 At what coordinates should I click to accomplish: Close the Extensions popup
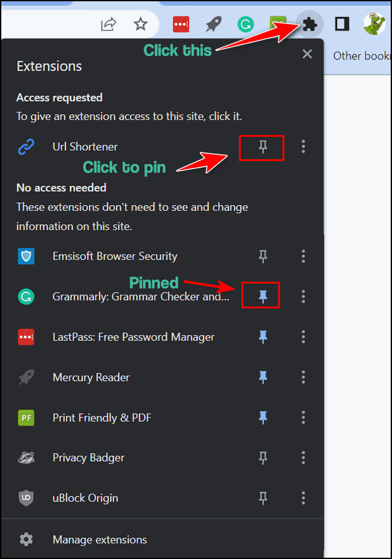pos(307,54)
